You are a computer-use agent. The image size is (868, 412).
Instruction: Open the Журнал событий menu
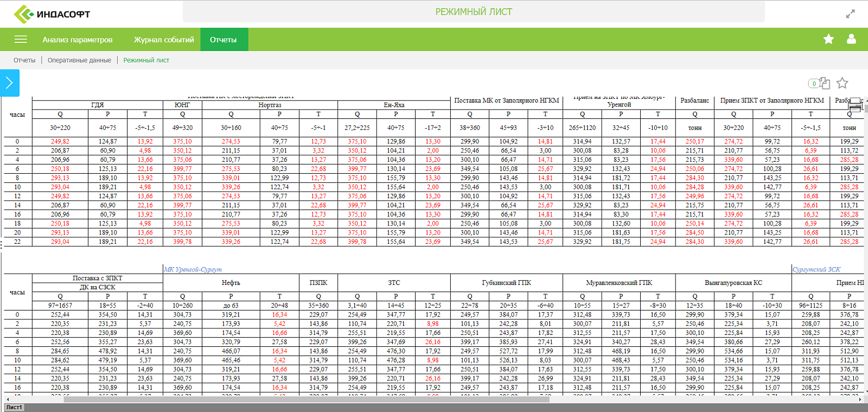coord(164,40)
